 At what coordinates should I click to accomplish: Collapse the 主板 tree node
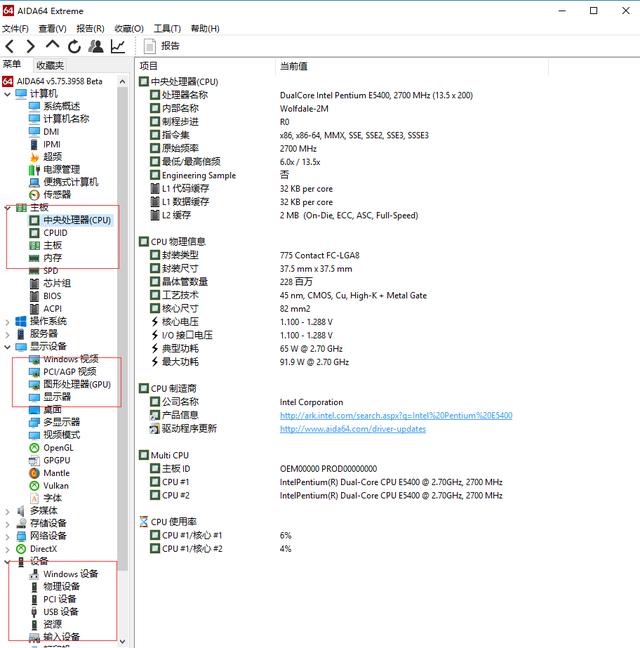[x=7, y=207]
